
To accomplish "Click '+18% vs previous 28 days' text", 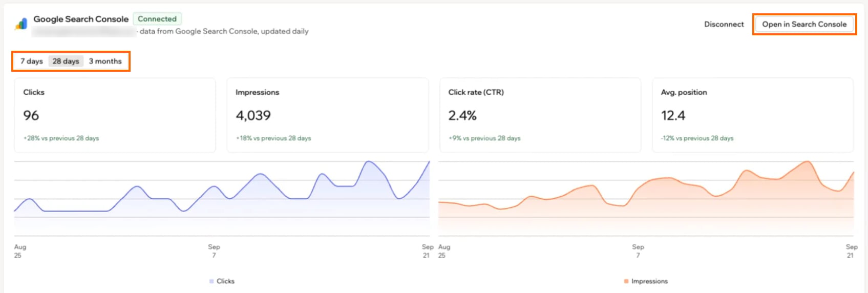I will point(273,138).
